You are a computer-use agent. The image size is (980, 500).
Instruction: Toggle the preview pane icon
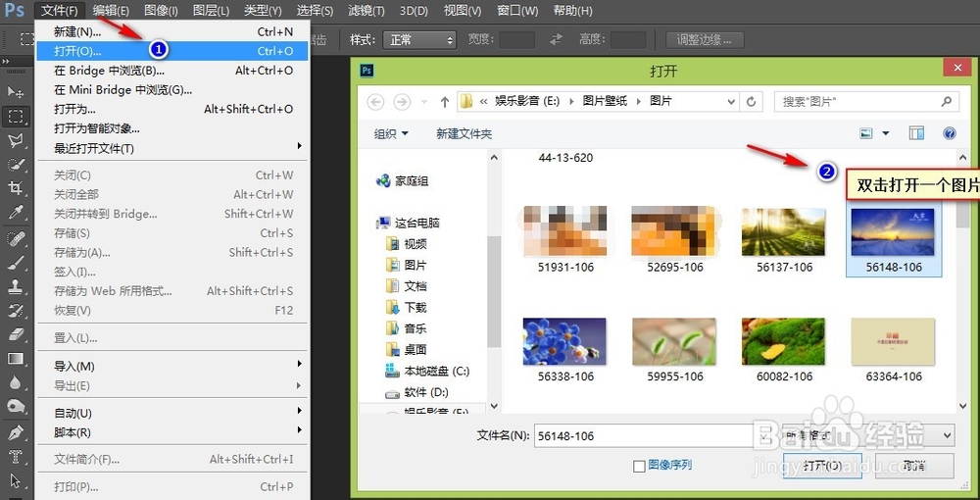click(x=916, y=133)
